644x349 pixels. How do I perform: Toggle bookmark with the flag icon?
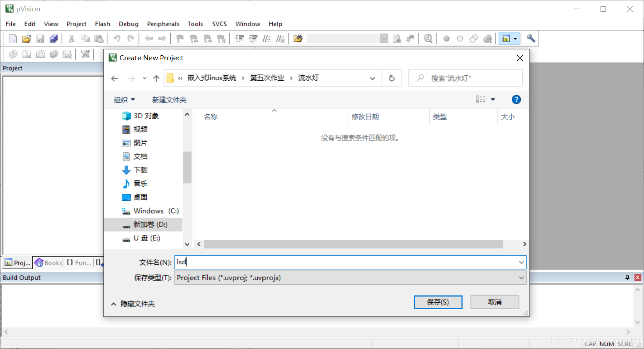pyautogui.click(x=180, y=39)
